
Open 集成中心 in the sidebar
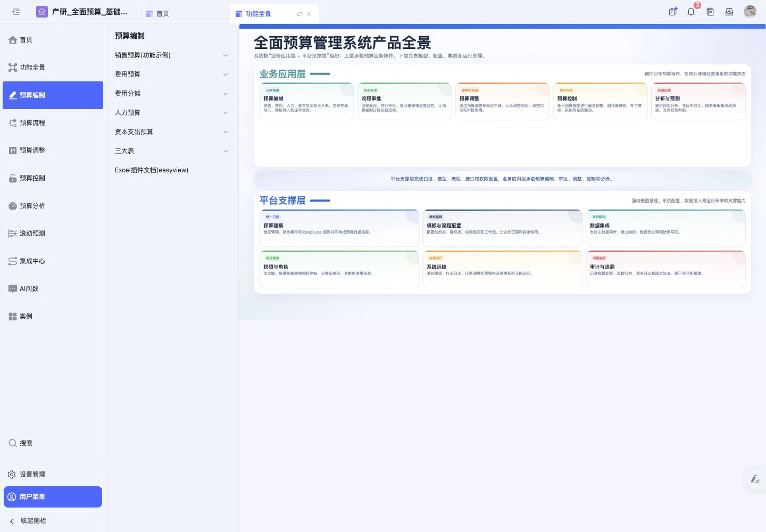coord(53,261)
